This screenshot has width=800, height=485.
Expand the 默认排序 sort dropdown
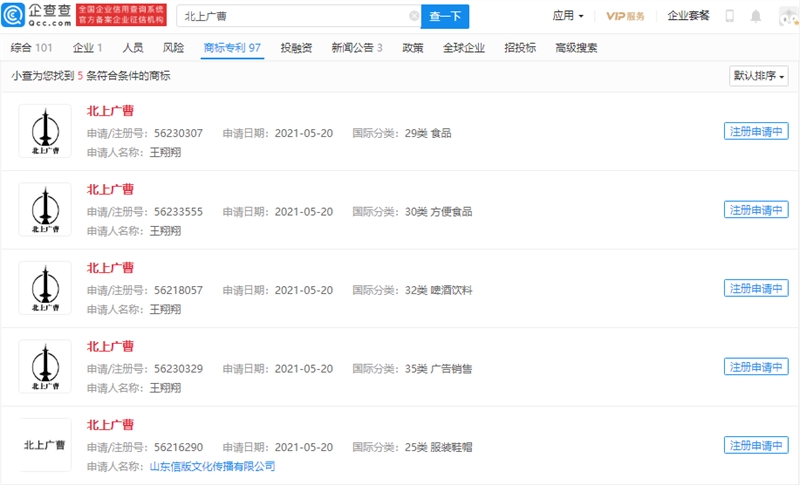[759, 76]
